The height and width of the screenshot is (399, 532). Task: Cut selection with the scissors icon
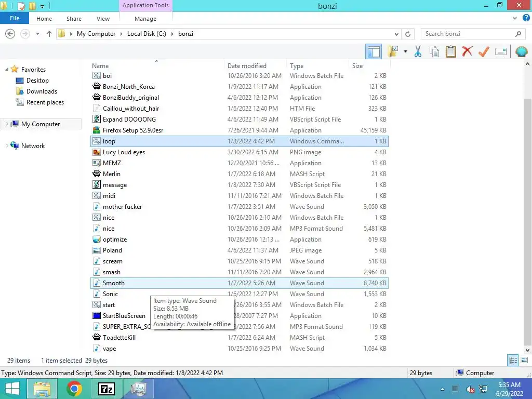[418, 51]
